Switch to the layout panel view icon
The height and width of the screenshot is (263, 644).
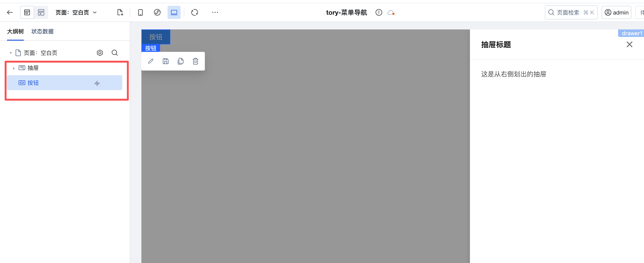(x=41, y=12)
